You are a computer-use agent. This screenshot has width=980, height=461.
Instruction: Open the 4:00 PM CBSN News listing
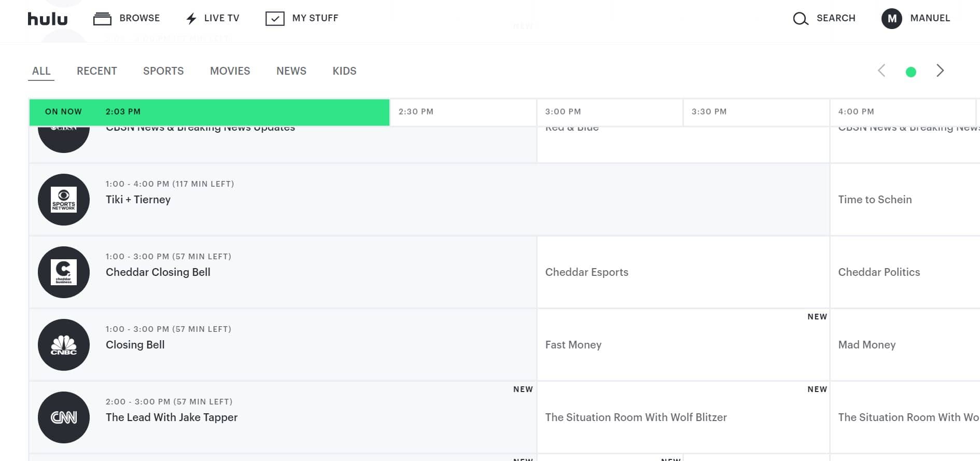point(905,144)
